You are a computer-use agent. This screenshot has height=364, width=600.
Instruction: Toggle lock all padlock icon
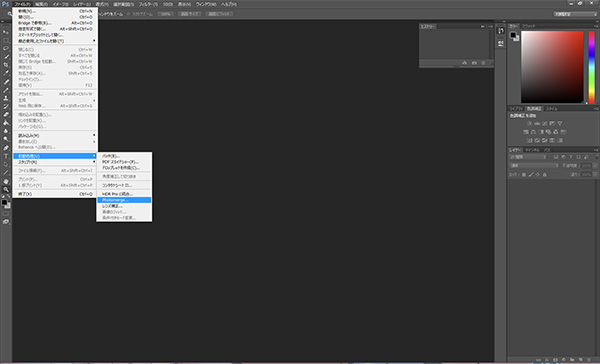(545, 175)
